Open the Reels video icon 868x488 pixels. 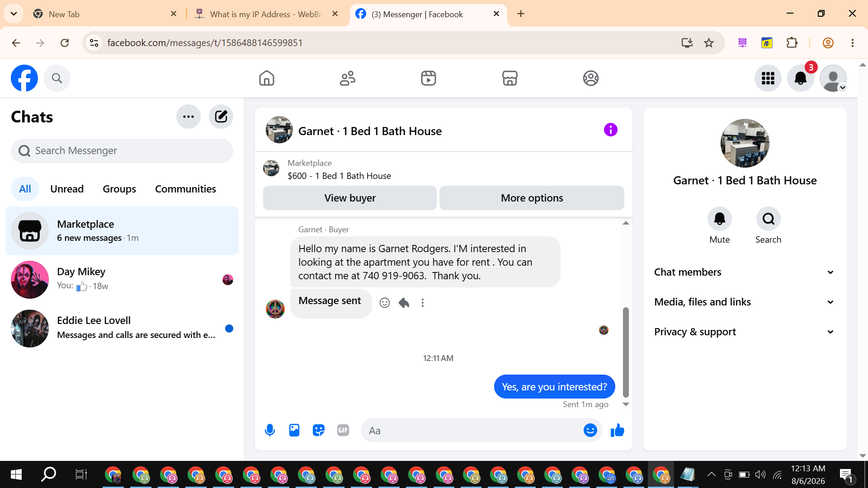pyautogui.click(x=429, y=78)
